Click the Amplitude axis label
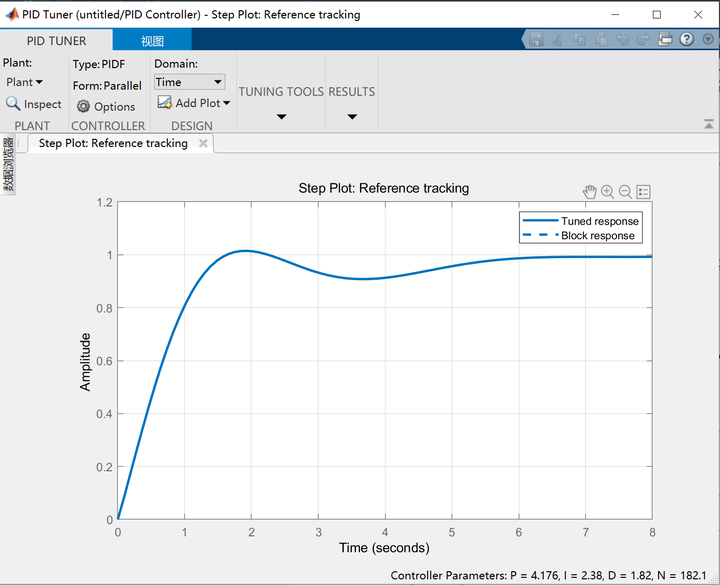The width and height of the screenshot is (720, 585). pos(85,362)
